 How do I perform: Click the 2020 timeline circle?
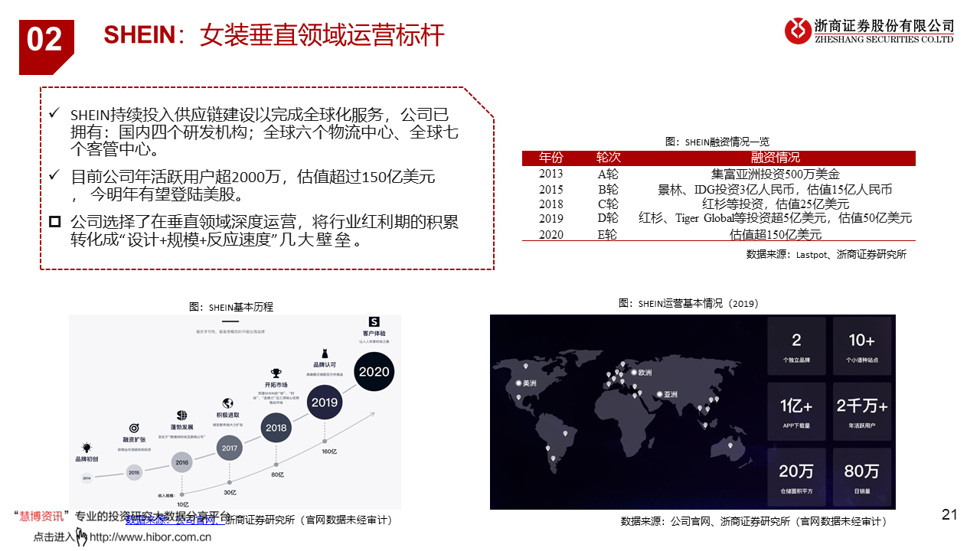[x=374, y=372]
